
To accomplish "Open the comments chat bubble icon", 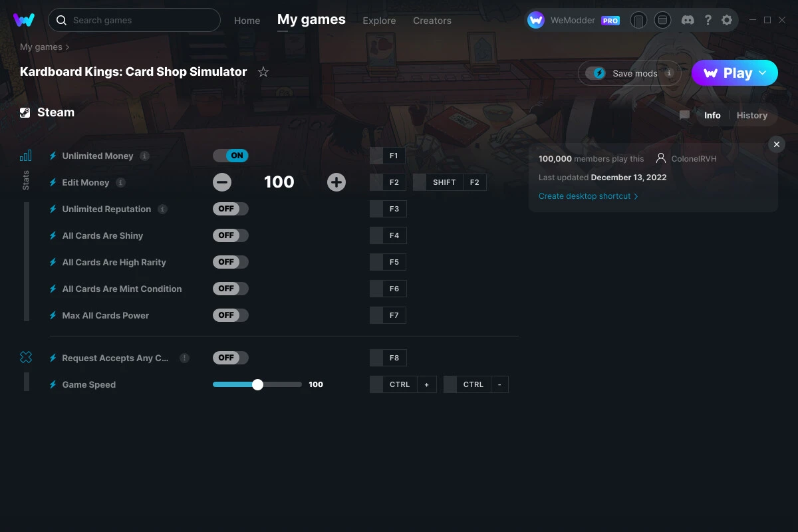I will point(684,115).
